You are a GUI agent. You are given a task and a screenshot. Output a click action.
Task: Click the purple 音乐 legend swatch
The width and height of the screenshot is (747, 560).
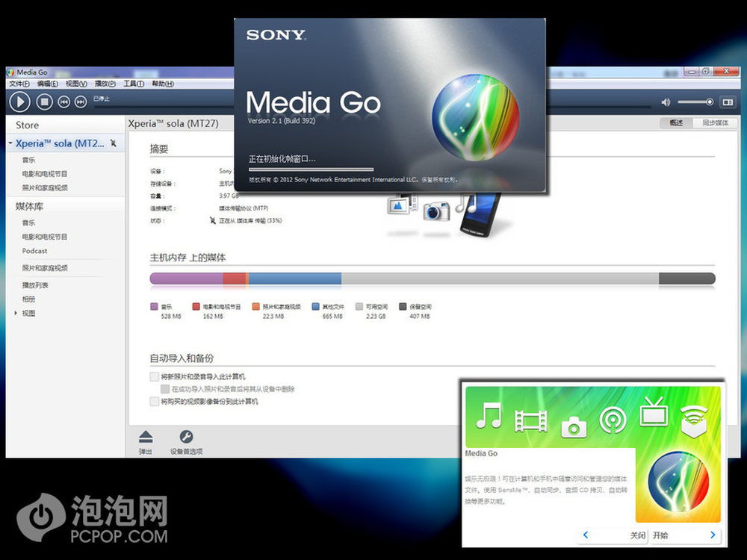pos(154,306)
